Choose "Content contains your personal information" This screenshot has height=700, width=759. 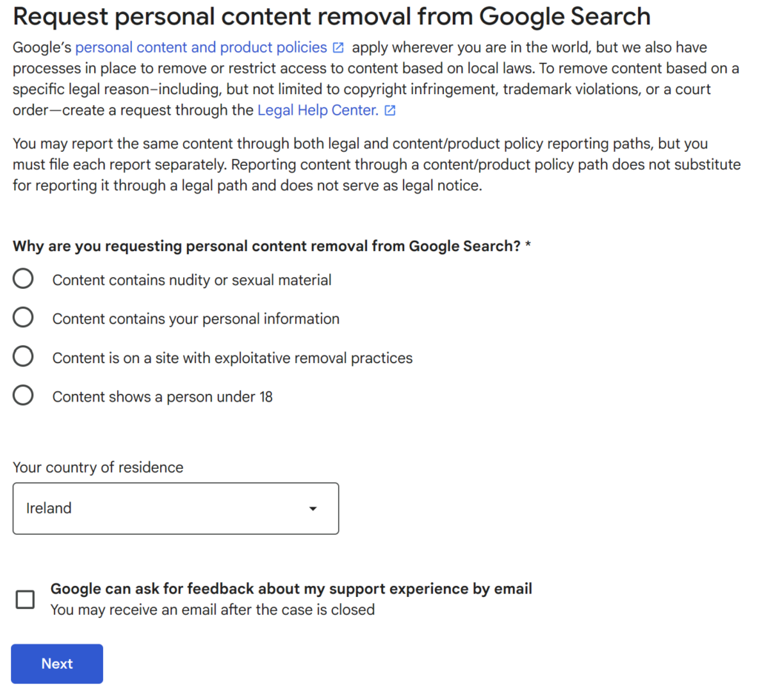click(x=23, y=317)
